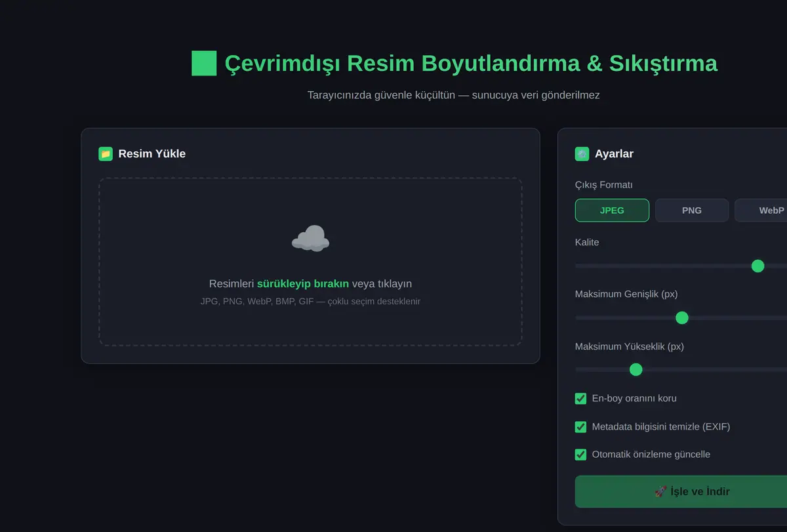Click the green square logo in the title

pos(204,64)
